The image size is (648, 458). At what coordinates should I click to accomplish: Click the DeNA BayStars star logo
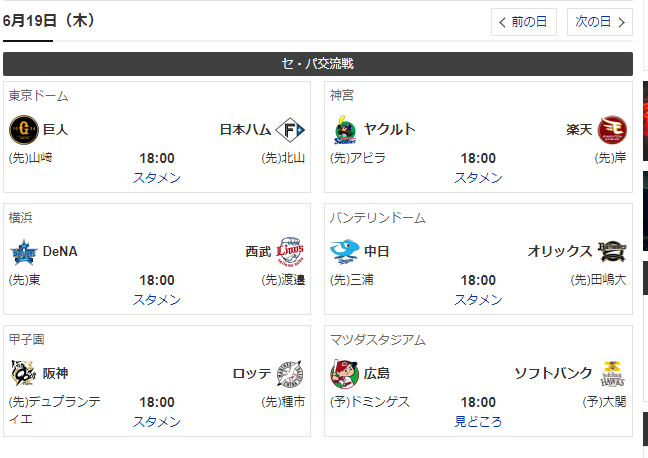tap(24, 252)
